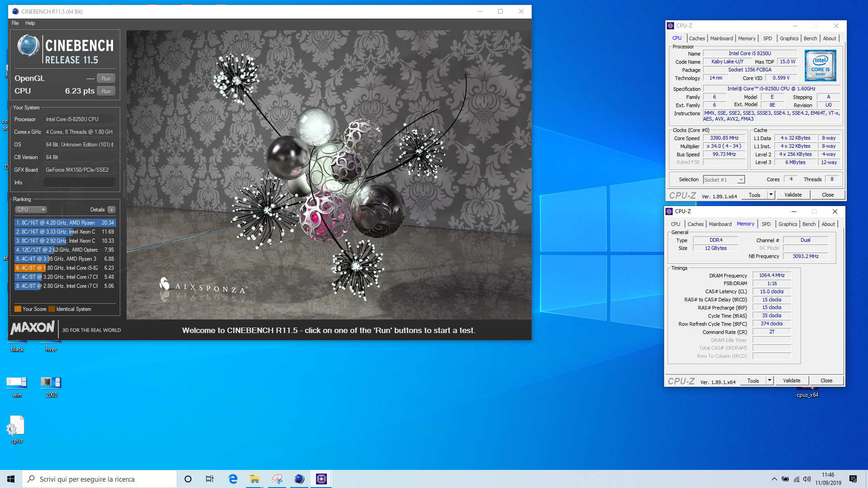This screenshot has width=868, height=488.
Task: Select ranking row 8 Core i7 5.06
Action: point(65,286)
